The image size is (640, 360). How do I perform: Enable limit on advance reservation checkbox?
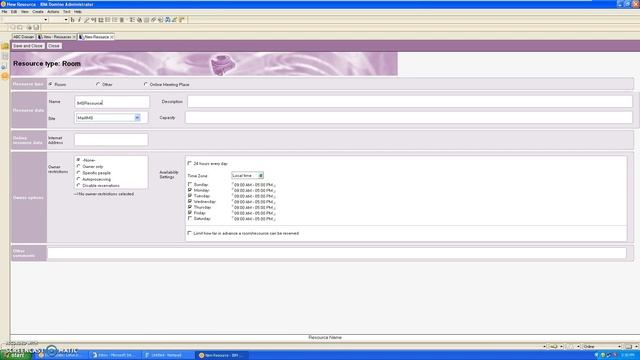coord(189,233)
